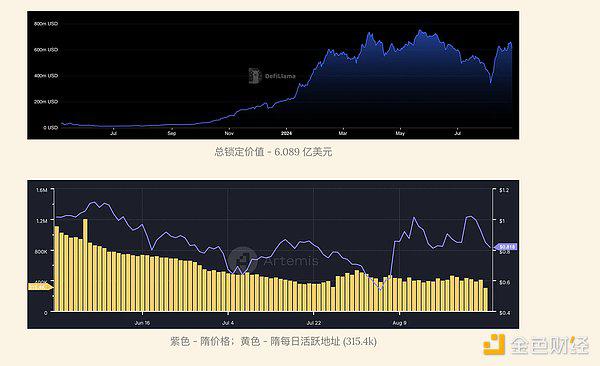Viewport: 600px width, 366px height.
Task: Click the golden 金色财经 logo icon
Action: (494, 345)
